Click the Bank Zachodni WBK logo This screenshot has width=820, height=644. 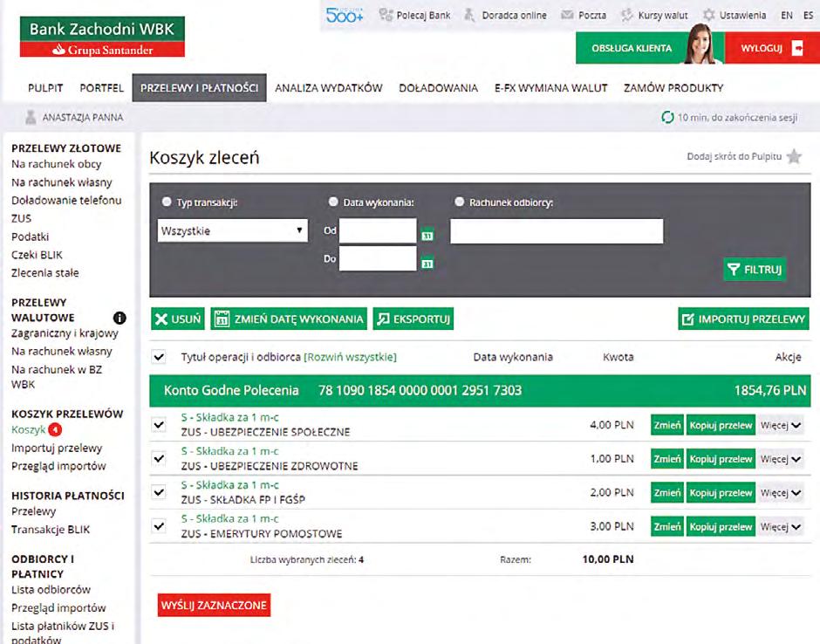coord(102,37)
